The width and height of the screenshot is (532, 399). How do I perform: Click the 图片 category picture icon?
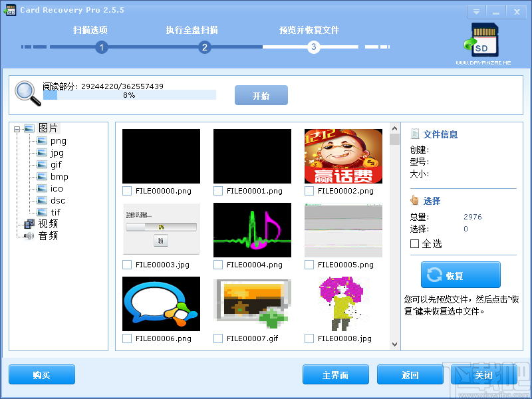[29, 128]
